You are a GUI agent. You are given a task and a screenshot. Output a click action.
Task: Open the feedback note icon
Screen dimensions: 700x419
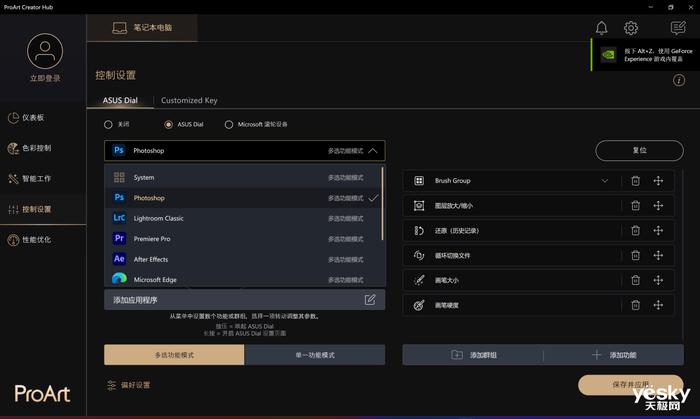(678, 28)
